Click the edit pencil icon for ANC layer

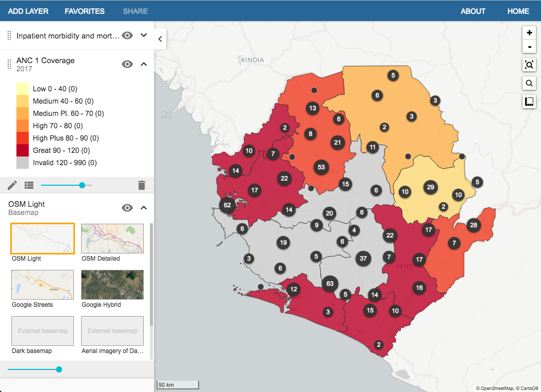click(x=12, y=185)
